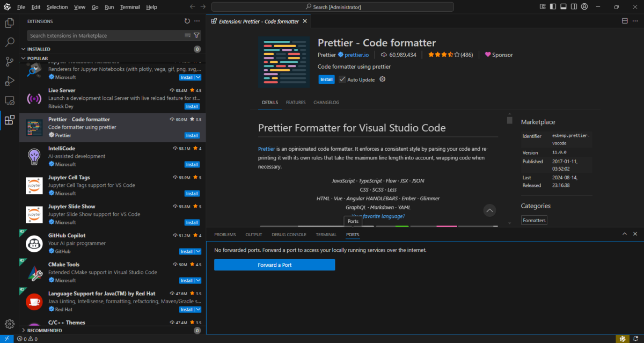The width and height of the screenshot is (644, 343).
Task: Open Source Control view icon
Action: pos(9,62)
